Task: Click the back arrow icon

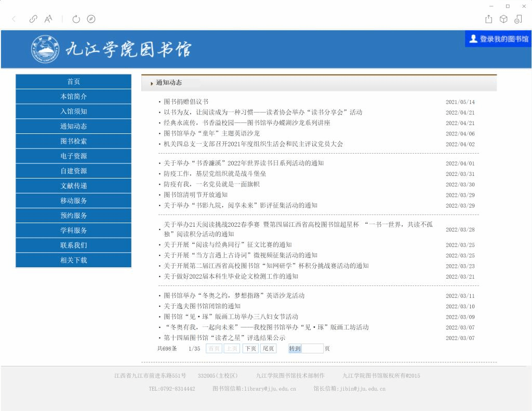Action: (x=14, y=19)
